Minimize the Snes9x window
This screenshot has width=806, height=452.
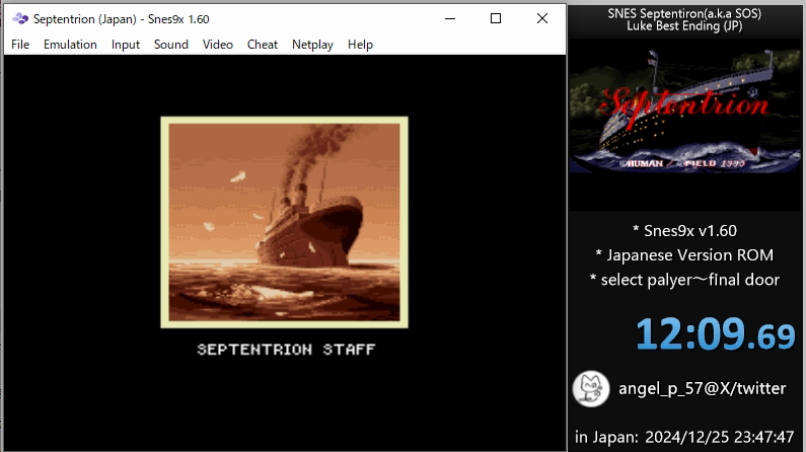[450, 19]
